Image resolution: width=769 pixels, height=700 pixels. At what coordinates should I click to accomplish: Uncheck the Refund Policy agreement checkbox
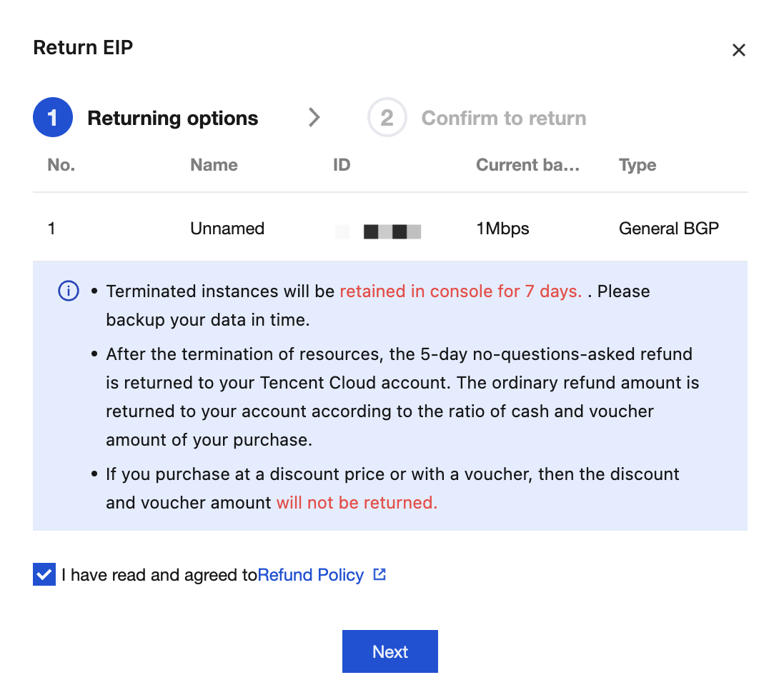(x=44, y=574)
